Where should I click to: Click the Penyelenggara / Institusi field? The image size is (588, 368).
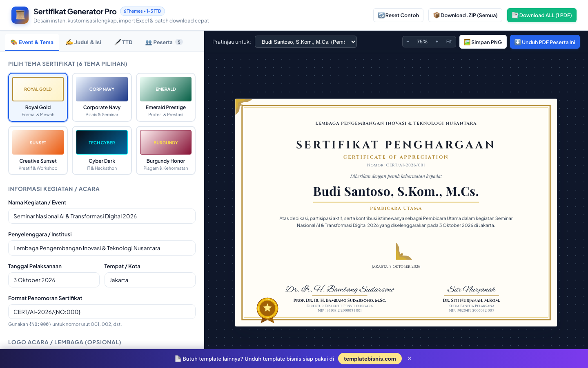coord(102,248)
